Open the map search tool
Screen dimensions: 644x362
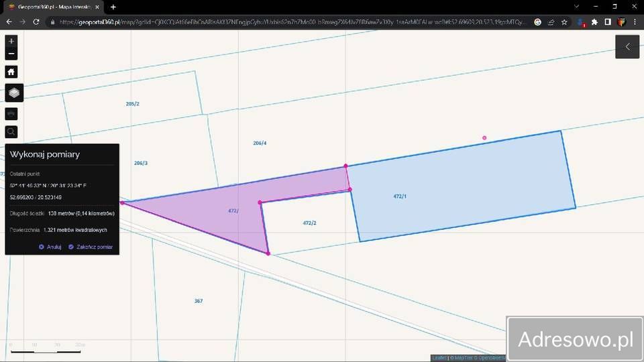[x=11, y=132]
